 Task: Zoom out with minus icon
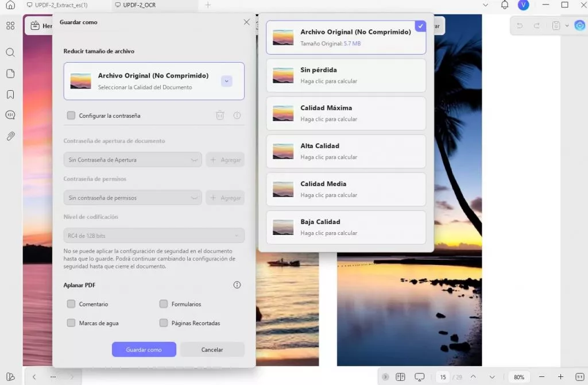coord(541,377)
